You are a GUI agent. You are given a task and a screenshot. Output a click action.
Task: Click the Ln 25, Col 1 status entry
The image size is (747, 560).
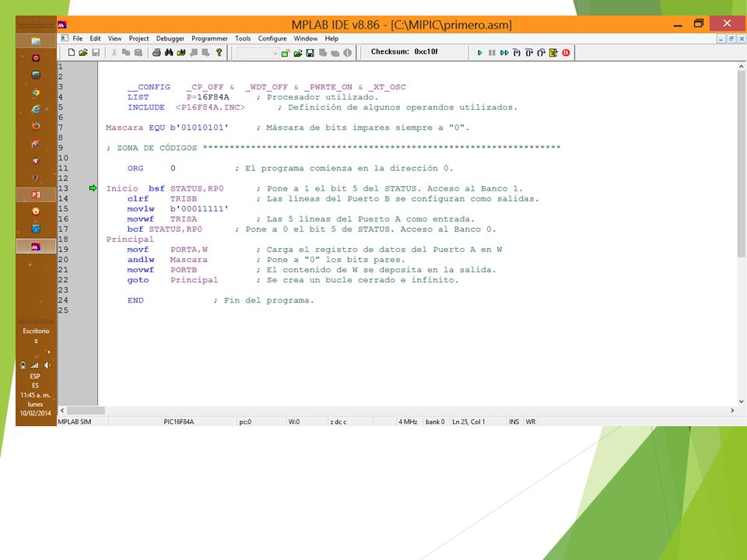click(x=468, y=422)
